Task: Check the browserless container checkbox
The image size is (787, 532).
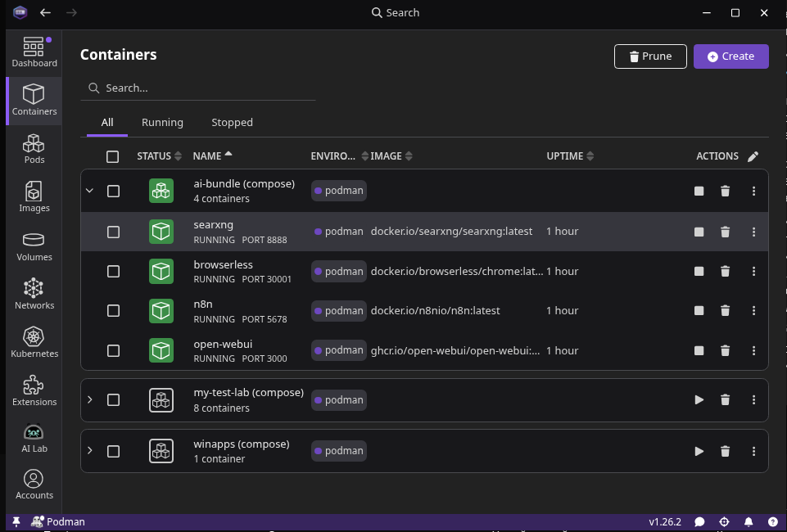Action: click(x=114, y=271)
